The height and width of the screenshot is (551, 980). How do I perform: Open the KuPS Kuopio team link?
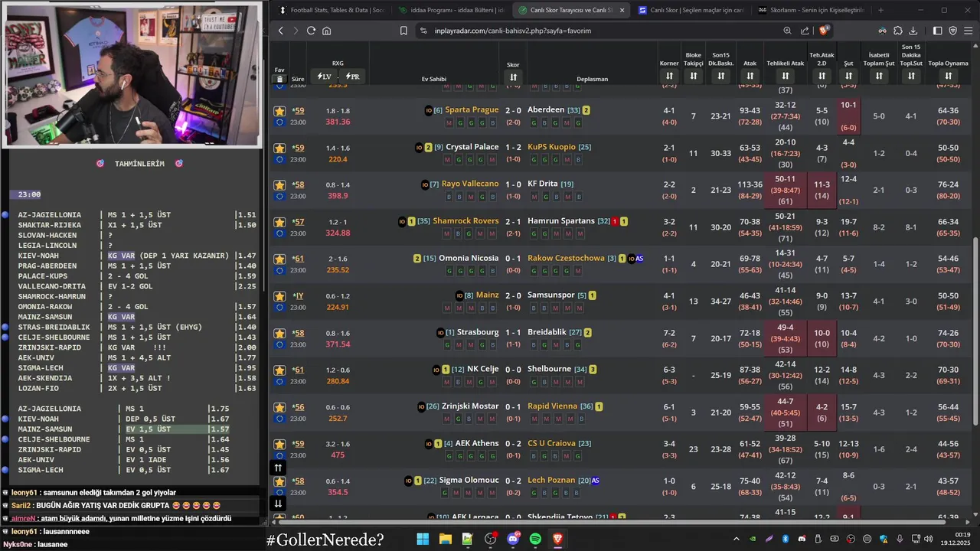click(x=551, y=147)
